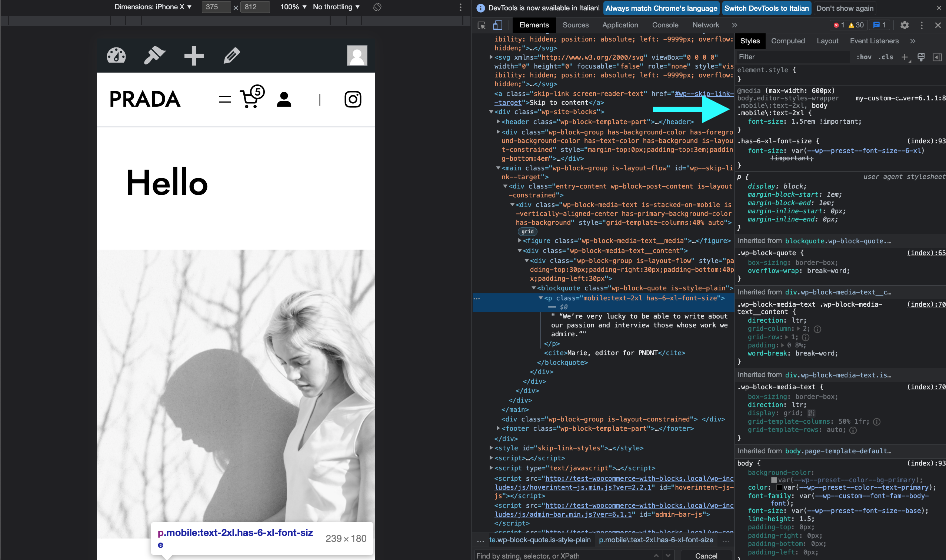The width and height of the screenshot is (946, 560).
Task: Open my-custom-c…ver=6.1.1:8 stylesheet link
Action: coord(900,98)
